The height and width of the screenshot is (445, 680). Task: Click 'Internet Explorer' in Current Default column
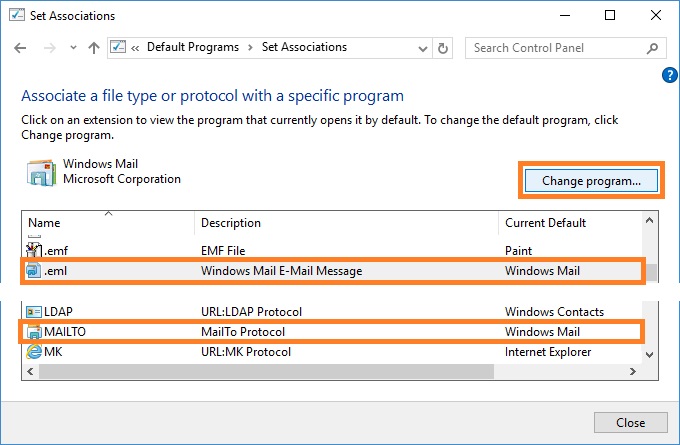pyautogui.click(x=548, y=352)
